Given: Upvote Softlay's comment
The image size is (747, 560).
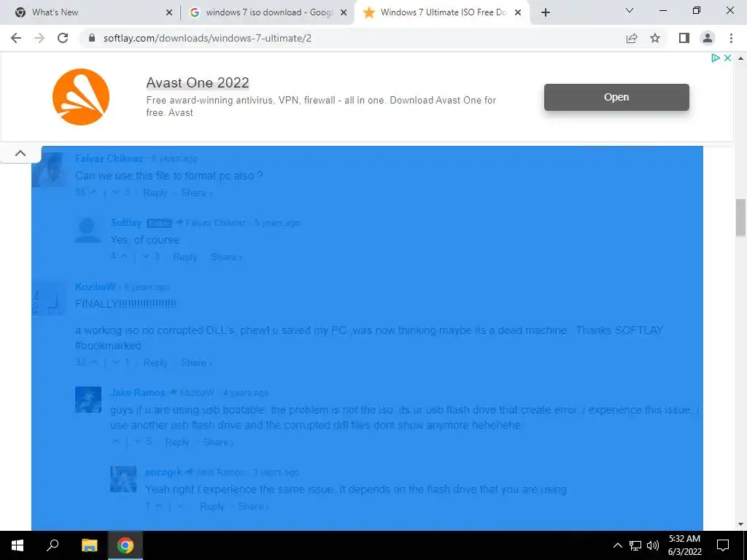Looking at the screenshot, I should (124, 257).
